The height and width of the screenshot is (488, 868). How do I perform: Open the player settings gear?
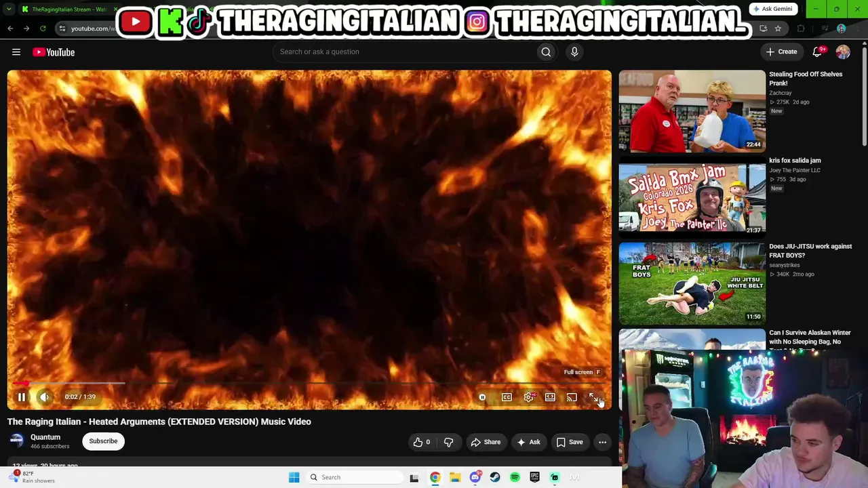pos(528,397)
